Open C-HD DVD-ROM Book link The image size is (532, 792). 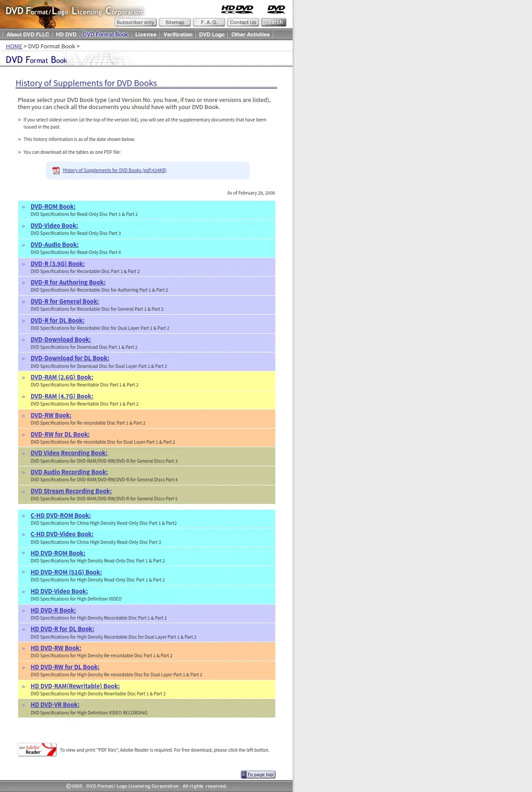61,515
